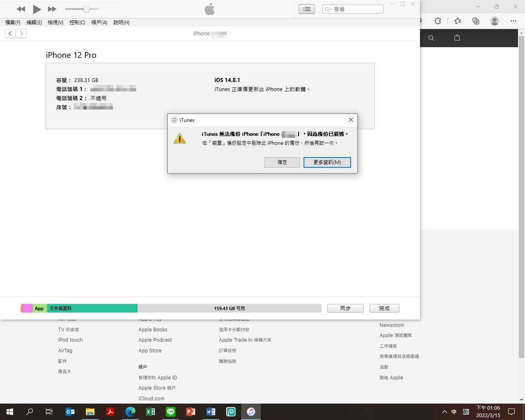Open the notification center icon
Screen dimensions: 525x420
[511, 412]
